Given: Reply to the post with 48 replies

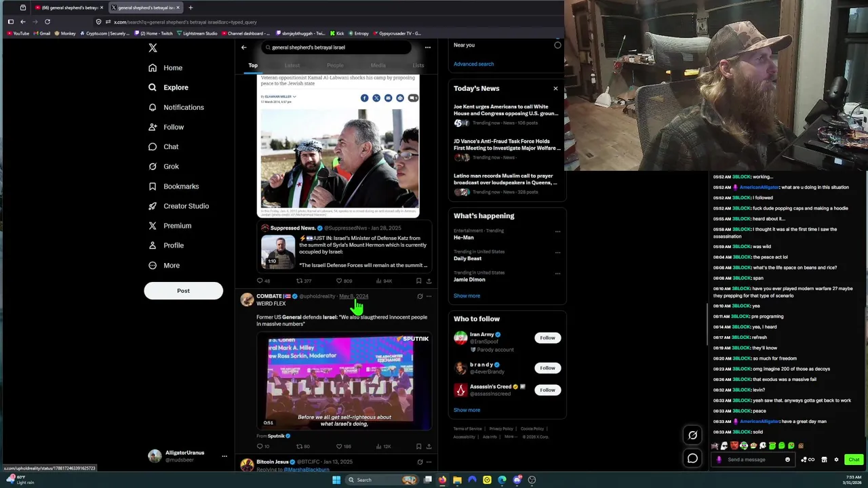Looking at the screenshot, I should coord(263,281).
